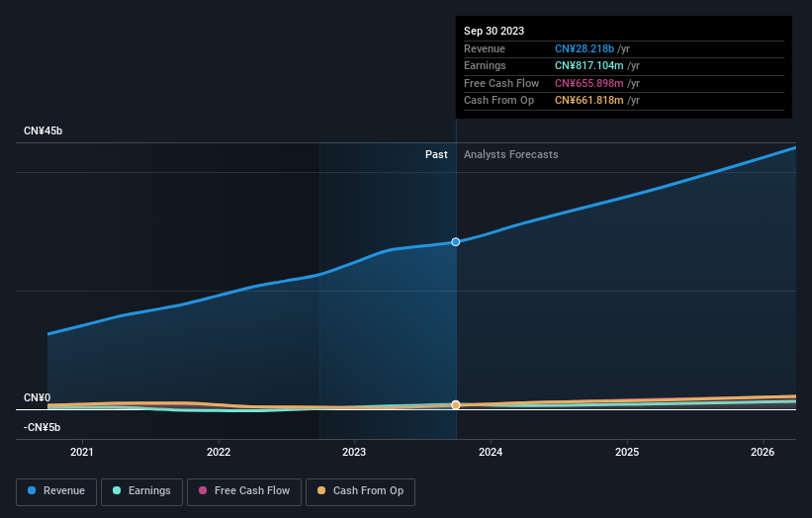Click the 2022 x-axis label
Viewport: 812px width, 518px height.
[219, 452]
